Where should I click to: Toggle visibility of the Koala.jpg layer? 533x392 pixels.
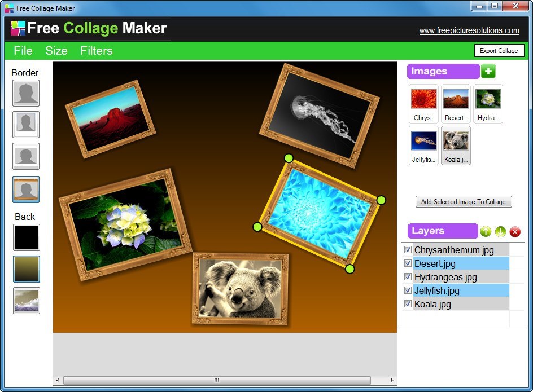pos(408,303)
